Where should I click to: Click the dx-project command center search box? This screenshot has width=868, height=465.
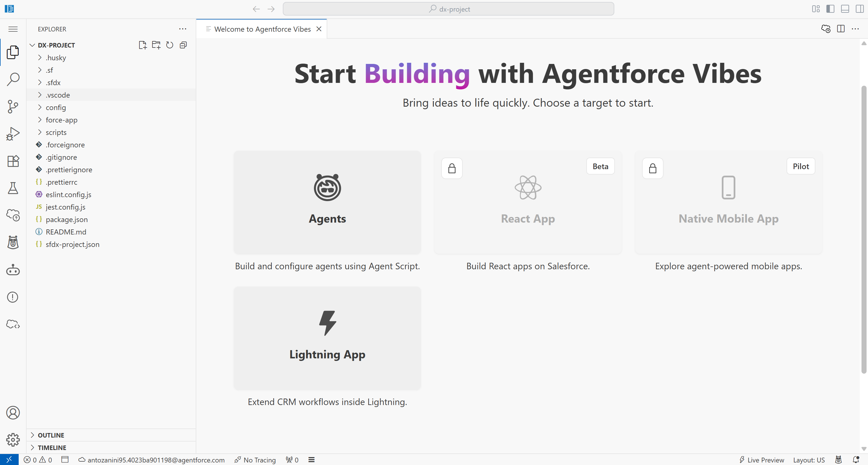448,9
